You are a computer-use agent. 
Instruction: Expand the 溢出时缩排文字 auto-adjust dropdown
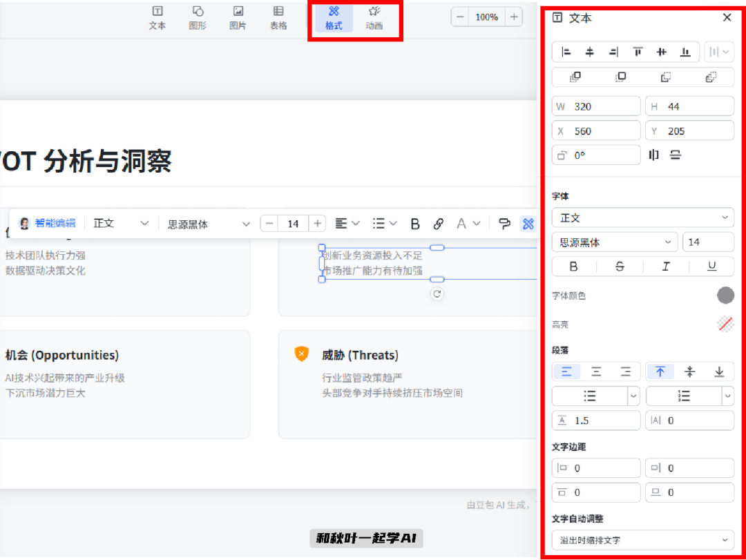coord(642,541)
